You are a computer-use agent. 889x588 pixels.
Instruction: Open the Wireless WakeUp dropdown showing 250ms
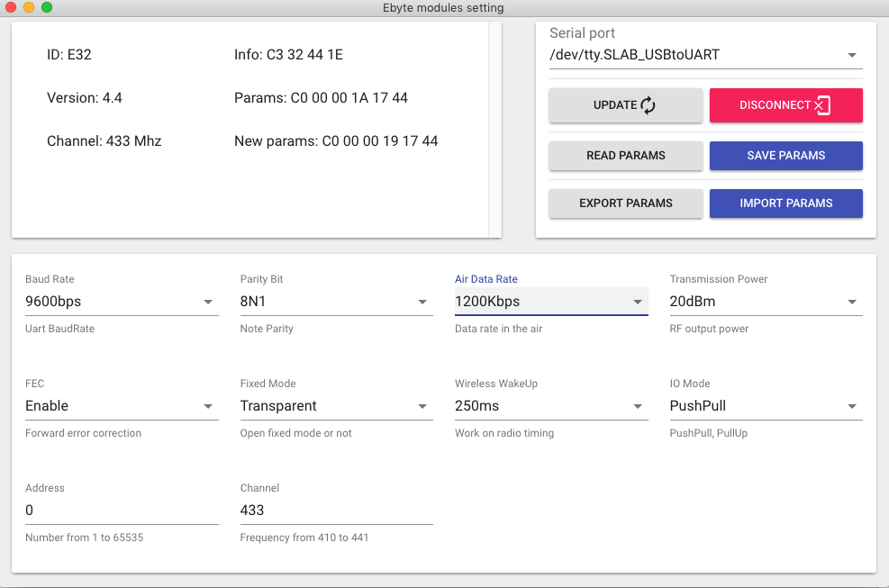[x=551, y=406]
